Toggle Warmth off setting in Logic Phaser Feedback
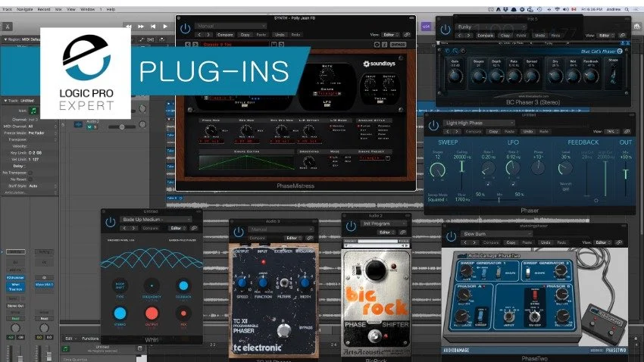This screenshot has width=644, height=362. point(566,189)
